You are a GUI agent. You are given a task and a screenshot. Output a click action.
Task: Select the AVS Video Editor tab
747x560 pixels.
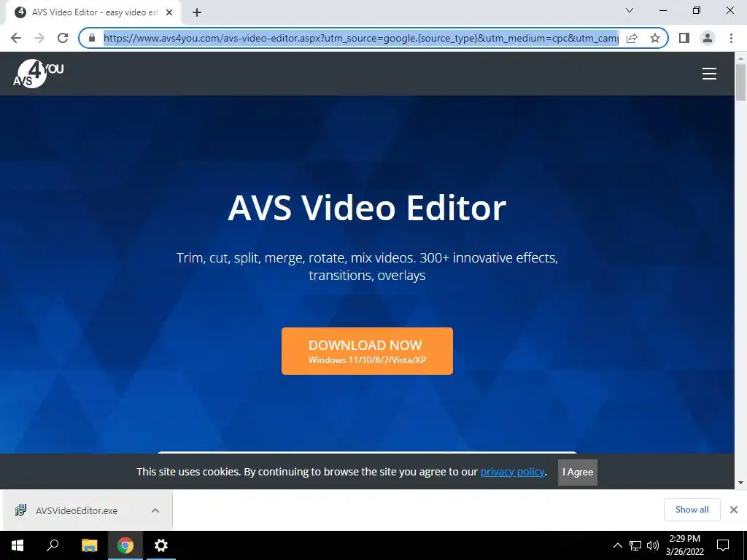93,12
